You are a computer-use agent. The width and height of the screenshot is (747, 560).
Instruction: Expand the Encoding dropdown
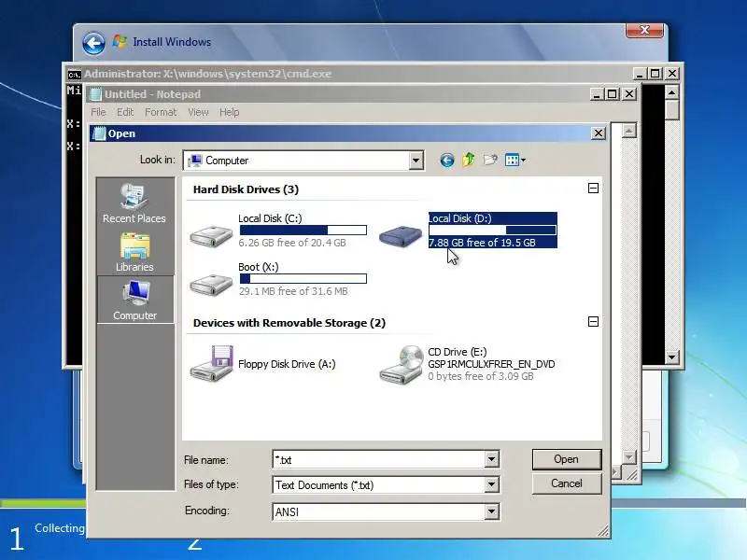pos(492,511)
